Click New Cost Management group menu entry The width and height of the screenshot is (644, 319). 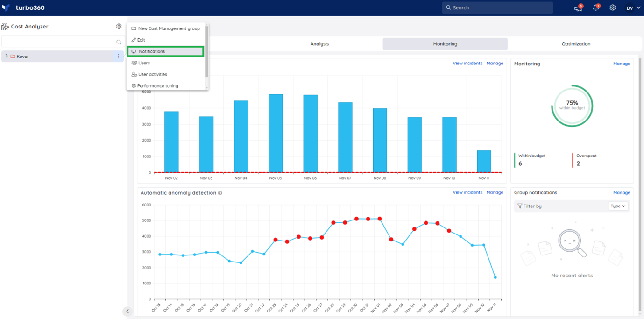pos(169,28)
